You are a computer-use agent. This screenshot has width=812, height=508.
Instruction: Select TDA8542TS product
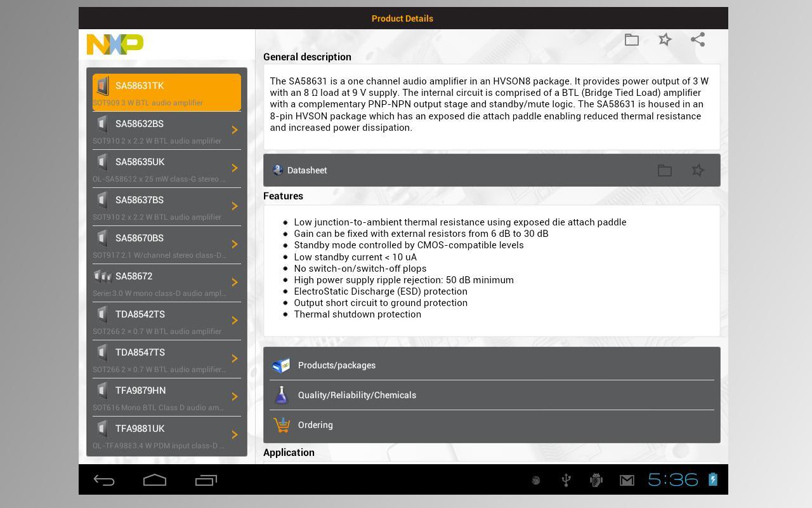tap(167, 321)
